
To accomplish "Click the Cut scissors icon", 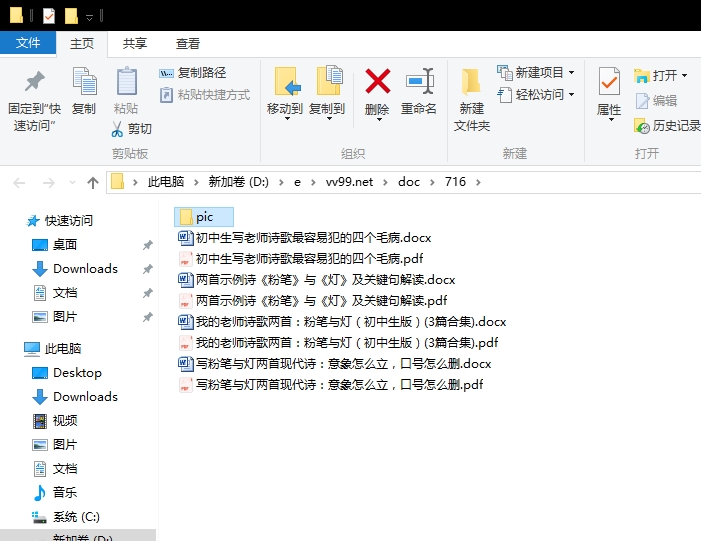I will pyautogui.click(x=117, y=129).
